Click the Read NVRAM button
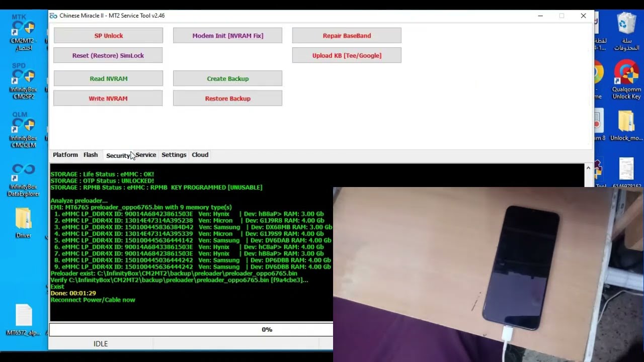 click(108, 78)
